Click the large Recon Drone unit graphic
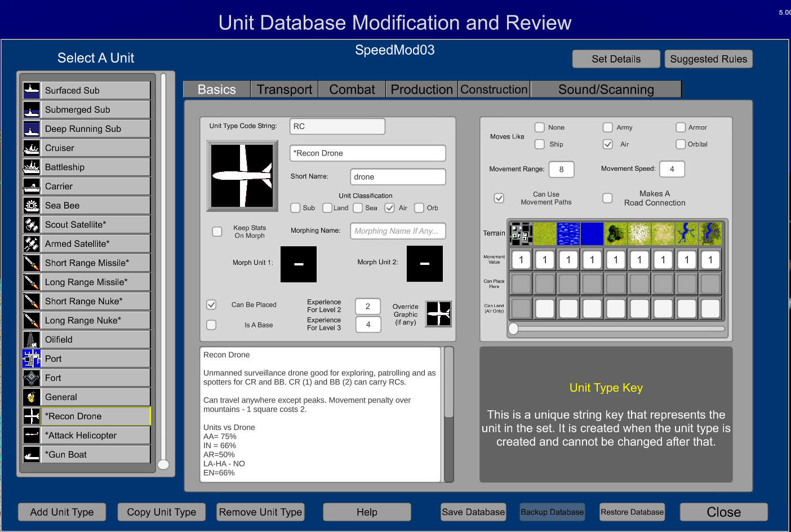This screenshot has width=791, height=532. point(242,176)
